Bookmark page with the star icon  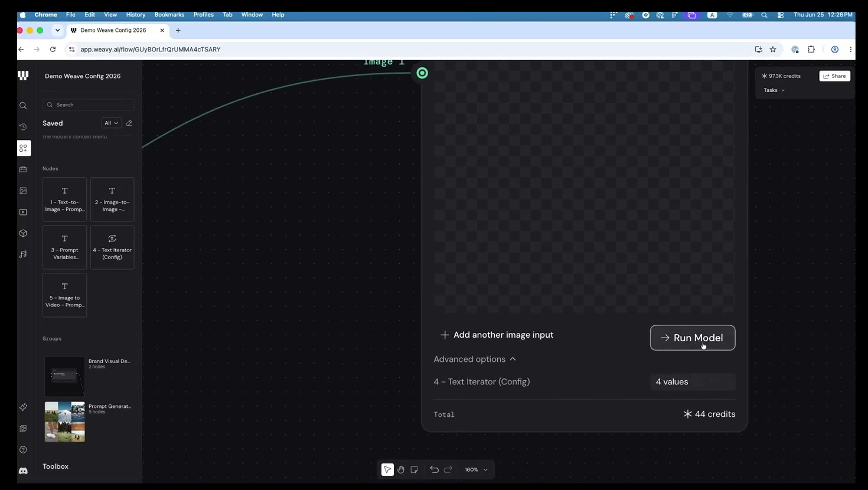pos(773,50)
